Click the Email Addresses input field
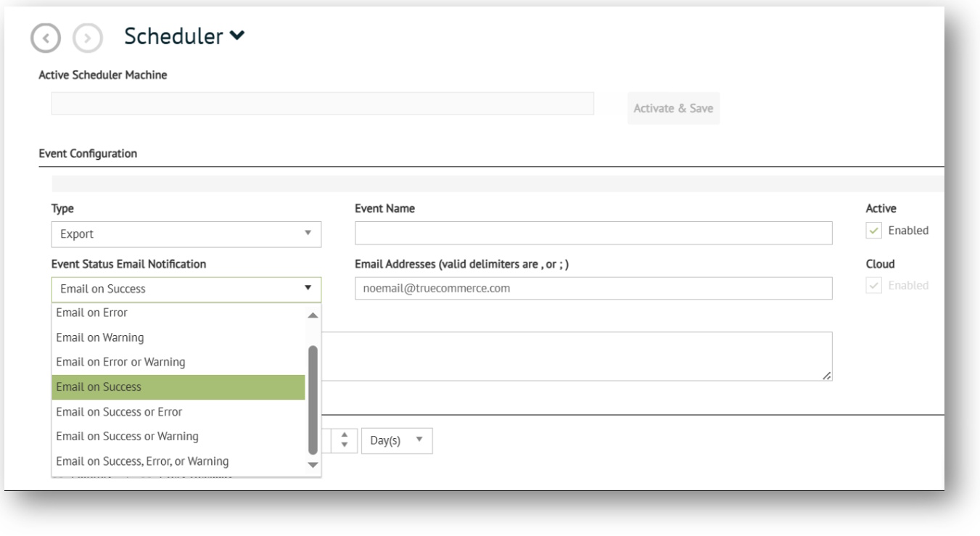The image size is (980, 536). pyautogui.click(x=593, y=289)
